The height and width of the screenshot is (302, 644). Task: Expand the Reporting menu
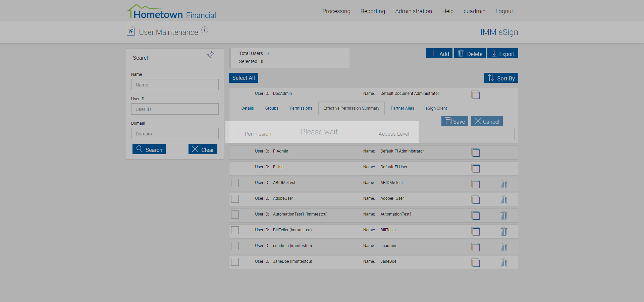(373, 11)
